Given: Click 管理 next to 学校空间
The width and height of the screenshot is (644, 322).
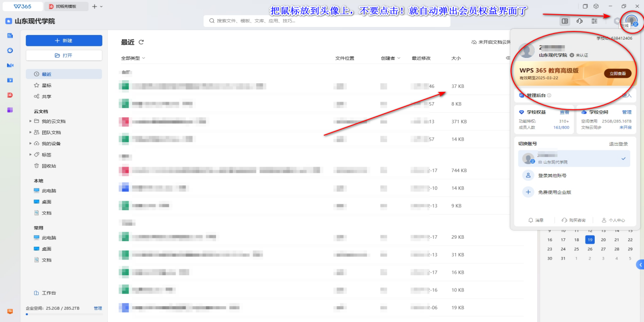Looking at the screenshot, I should click(x=627, y=112).
